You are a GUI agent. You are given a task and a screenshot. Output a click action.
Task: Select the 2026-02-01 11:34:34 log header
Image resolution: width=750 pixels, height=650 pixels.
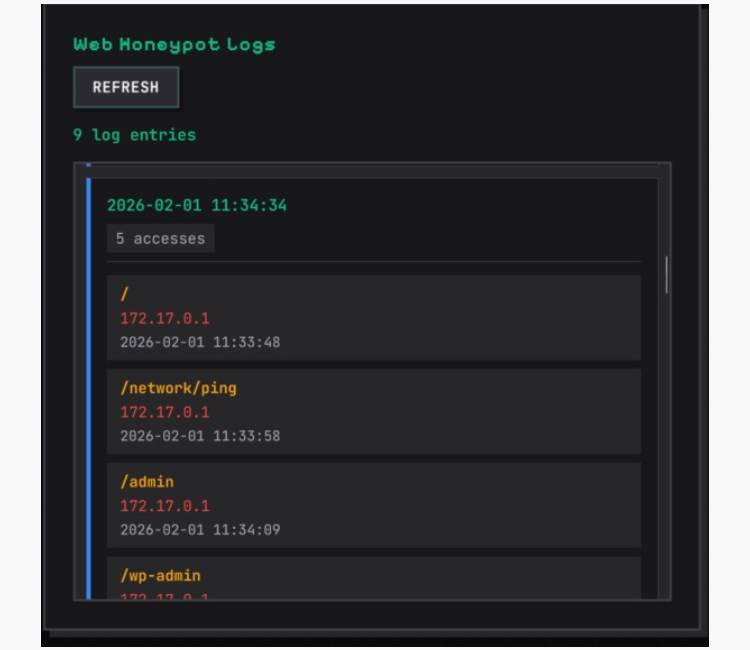click(x=197, y=205)
